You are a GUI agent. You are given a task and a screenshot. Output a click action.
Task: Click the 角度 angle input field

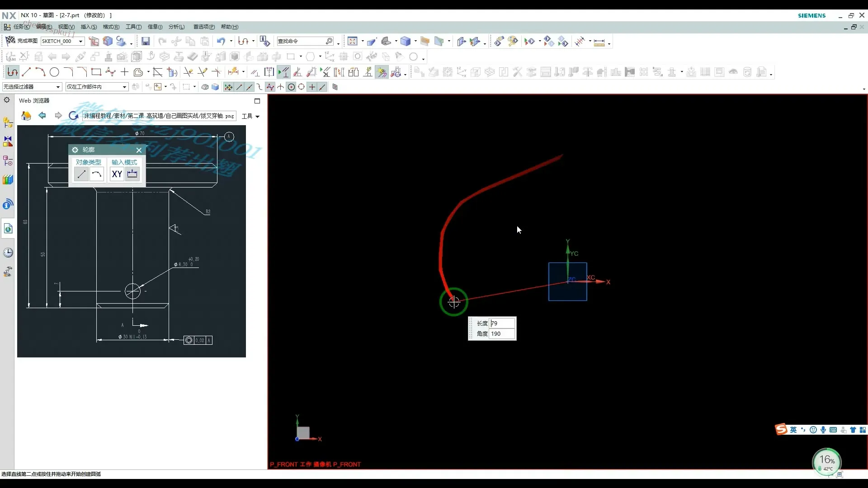(x=502, y=334)
